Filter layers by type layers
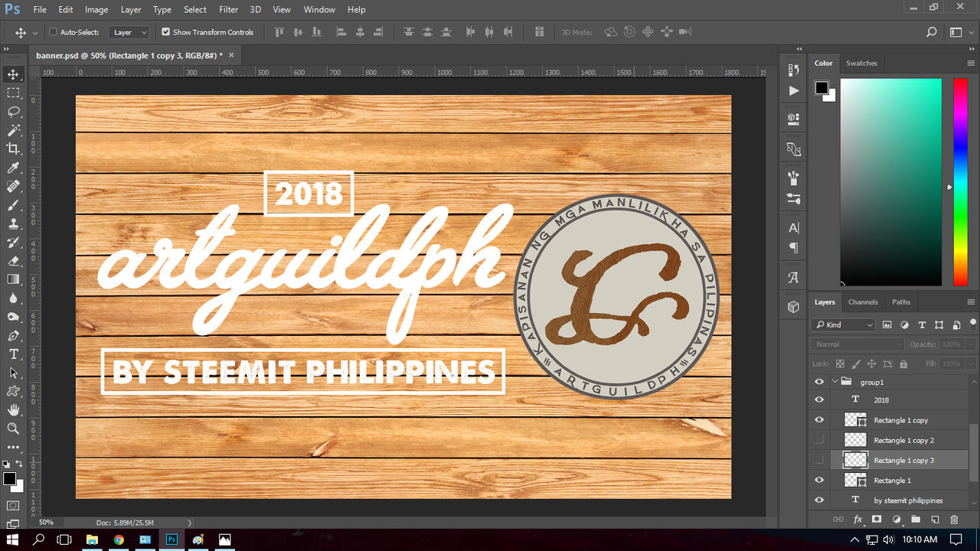This screenshot has width=980, height=551. click(x=922, y=325)
